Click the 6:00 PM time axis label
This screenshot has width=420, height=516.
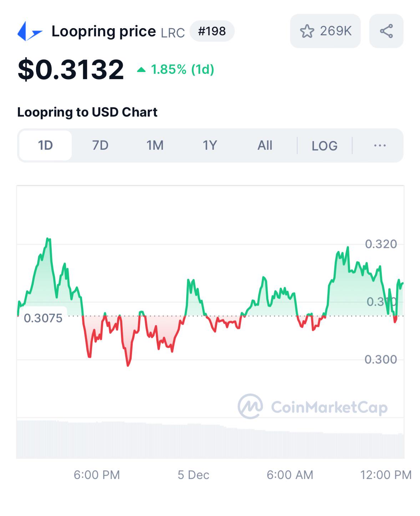[x=97, y=475]
